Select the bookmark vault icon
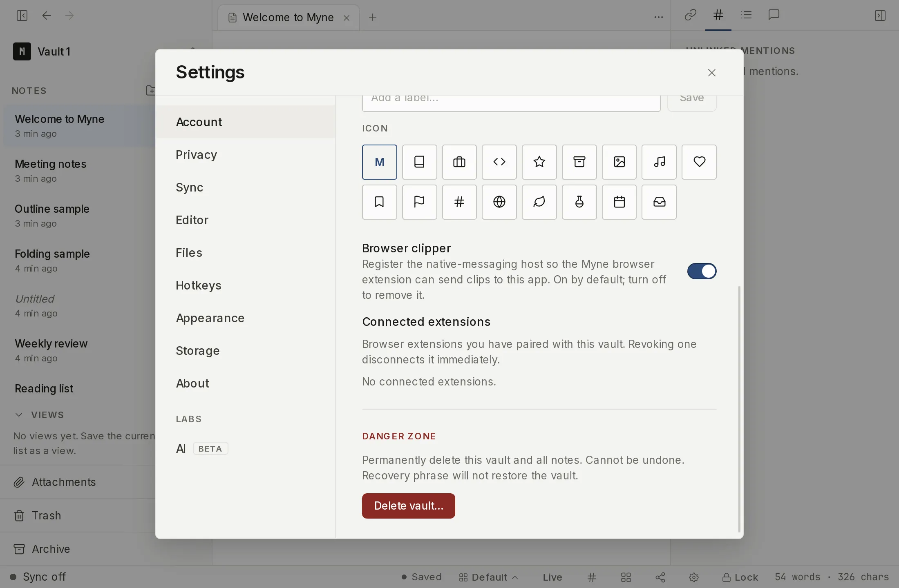Image resolution: width=899 pixels, height=588 pixels. click(379, 202)
